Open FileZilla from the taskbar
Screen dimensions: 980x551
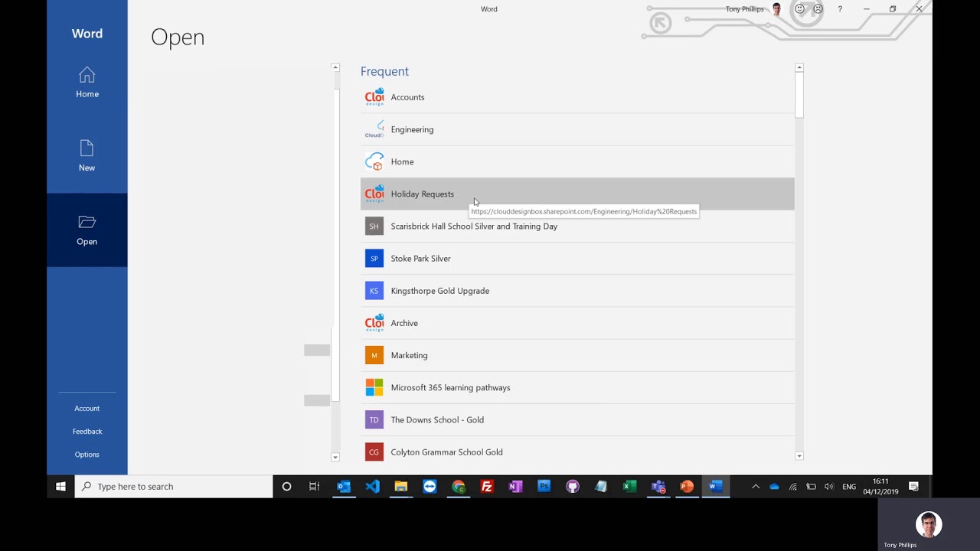486,486
